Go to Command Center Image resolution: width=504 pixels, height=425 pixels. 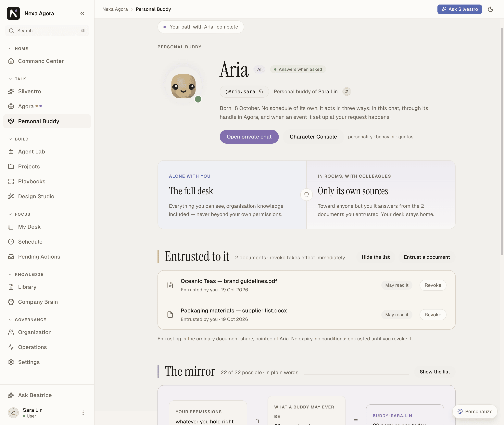47,61
